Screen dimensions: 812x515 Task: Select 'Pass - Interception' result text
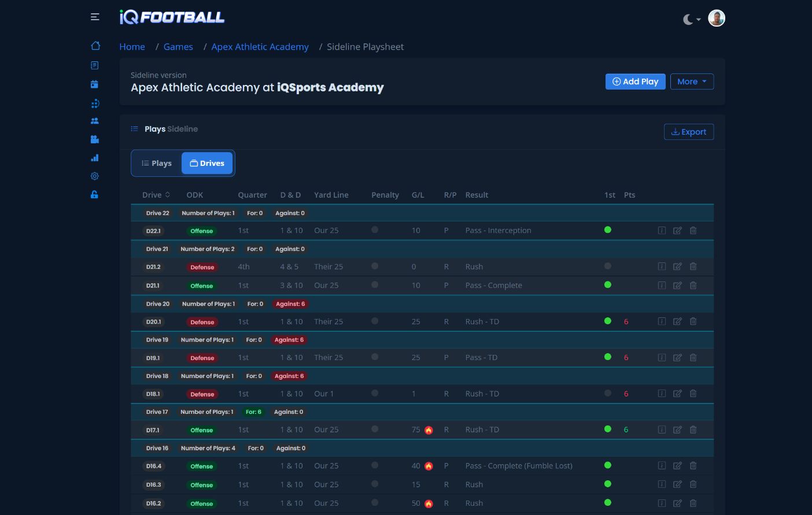[x=498, y=231]
